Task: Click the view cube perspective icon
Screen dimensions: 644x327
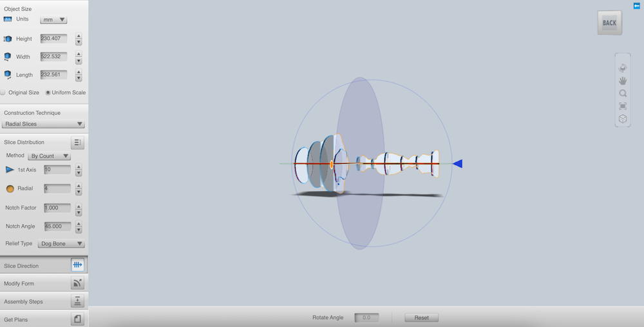Action: (x=623, y=119)
